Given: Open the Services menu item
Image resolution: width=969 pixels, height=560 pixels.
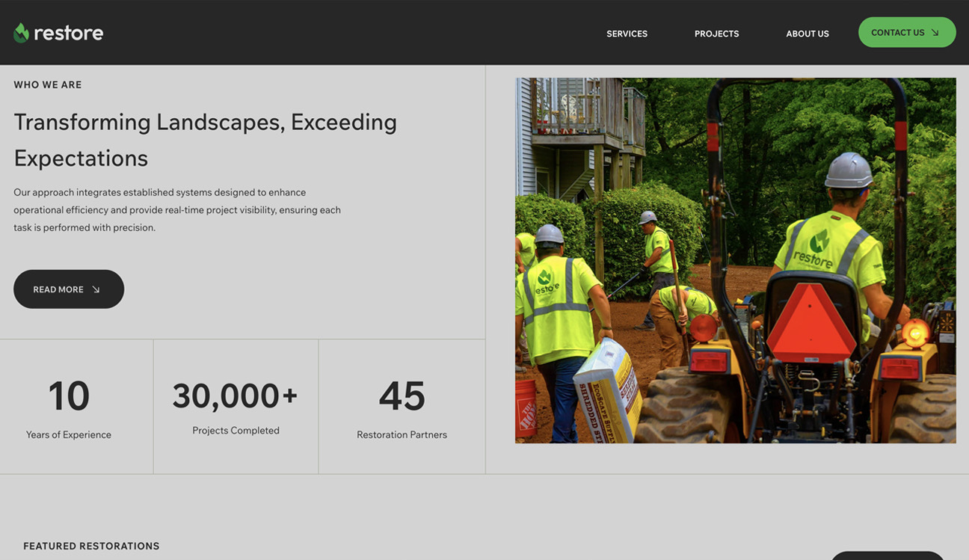Looking at the screenshot, I should [627, 34].
